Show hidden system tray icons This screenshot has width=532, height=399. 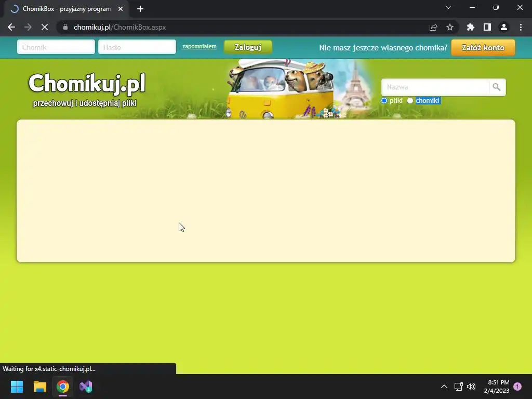(x=444, y=387)
